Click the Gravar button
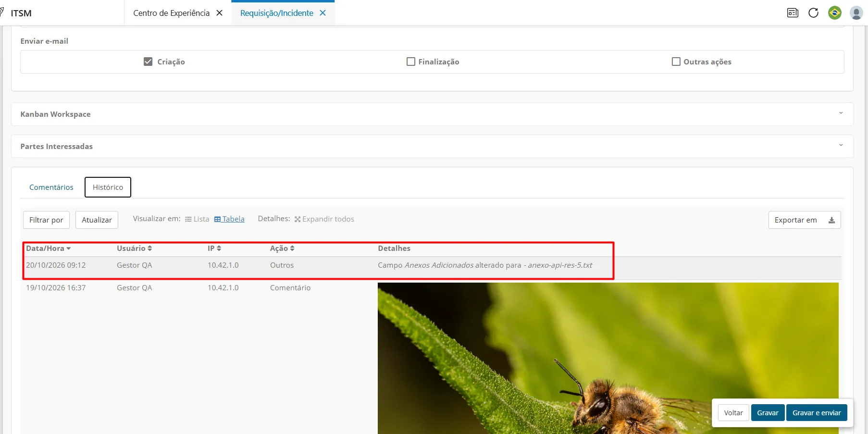 pyautogui.click(x=768, y=413)
